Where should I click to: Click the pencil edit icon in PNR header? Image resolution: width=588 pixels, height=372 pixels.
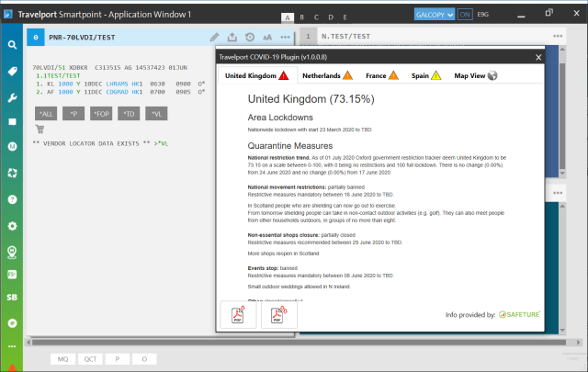click(x=214, y=37)
